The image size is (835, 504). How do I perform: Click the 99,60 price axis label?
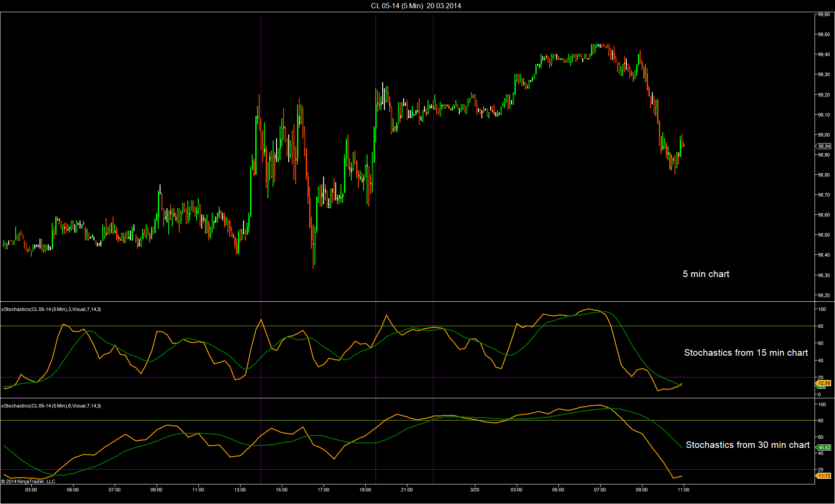pos(824,14)
